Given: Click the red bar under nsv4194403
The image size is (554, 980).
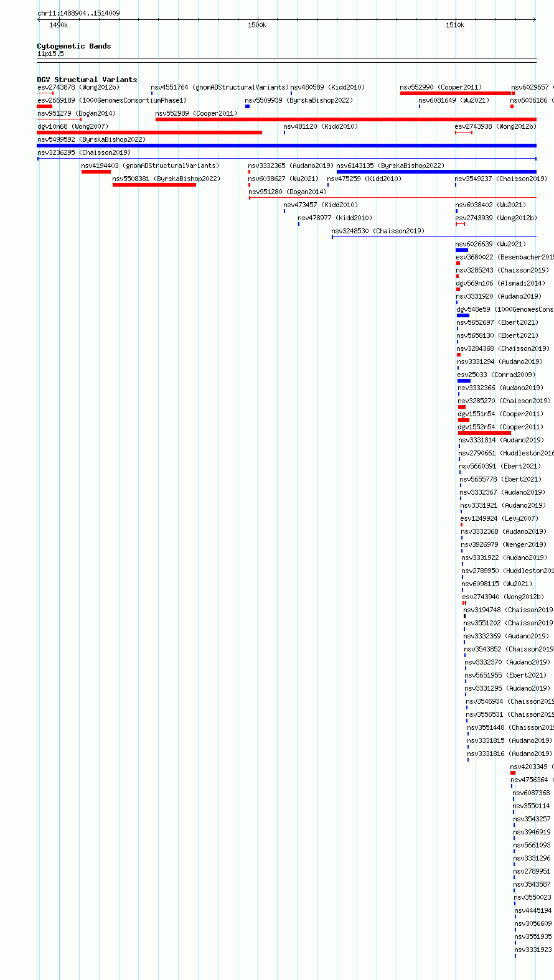Looking at the screenshot, I should [96, 172].
